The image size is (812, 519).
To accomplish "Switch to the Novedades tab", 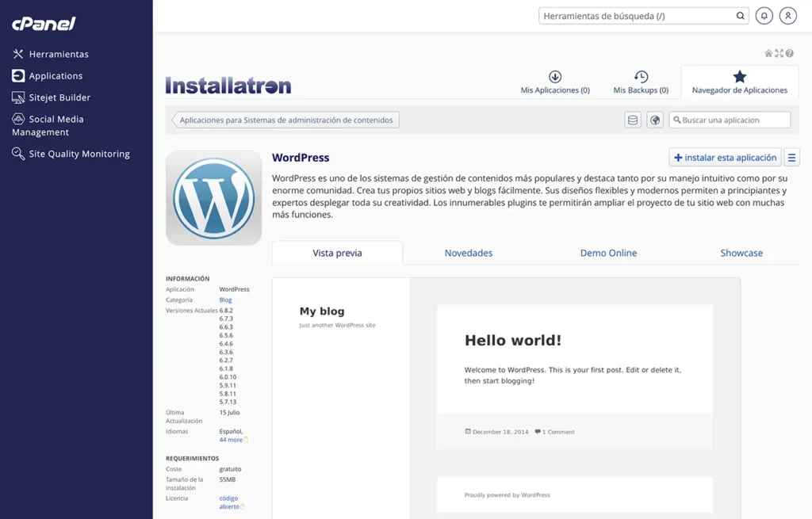I will [469, 253].
